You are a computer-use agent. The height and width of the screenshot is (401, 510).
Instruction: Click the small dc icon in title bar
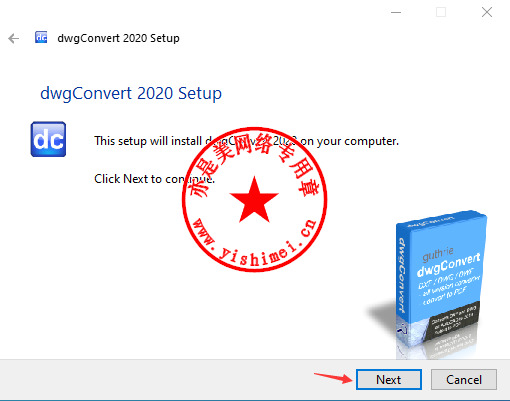(x=41, y=37)
